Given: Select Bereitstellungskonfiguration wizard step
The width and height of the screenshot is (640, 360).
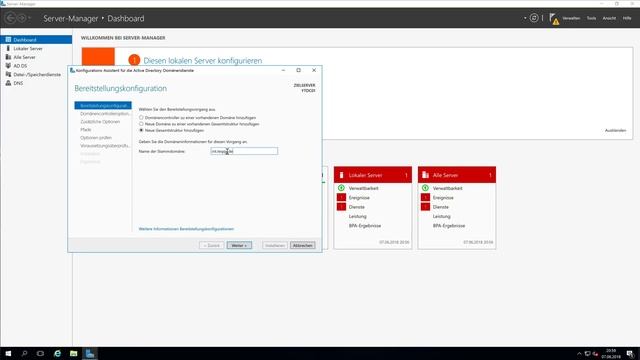Looking at the screenshot, I should (103, 106).
